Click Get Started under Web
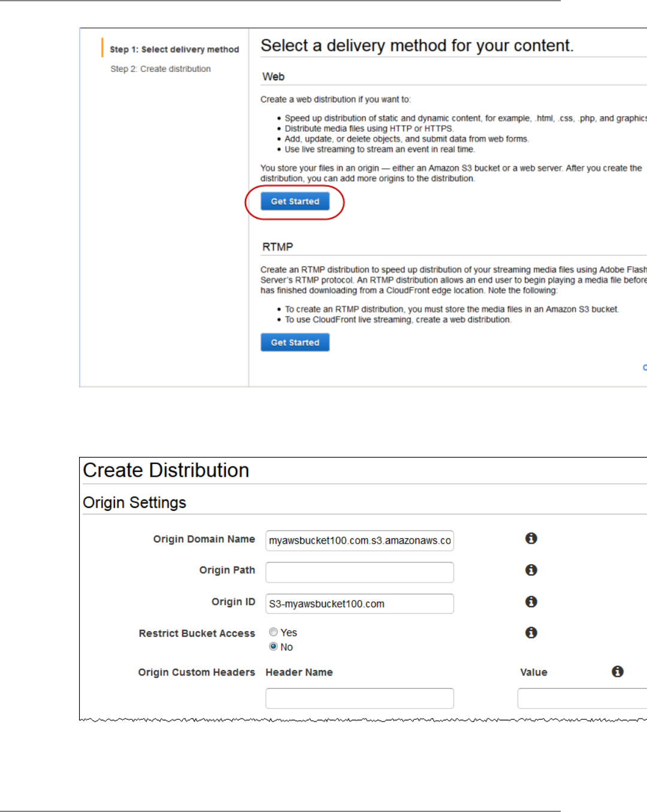 click(x=295, y=202)
